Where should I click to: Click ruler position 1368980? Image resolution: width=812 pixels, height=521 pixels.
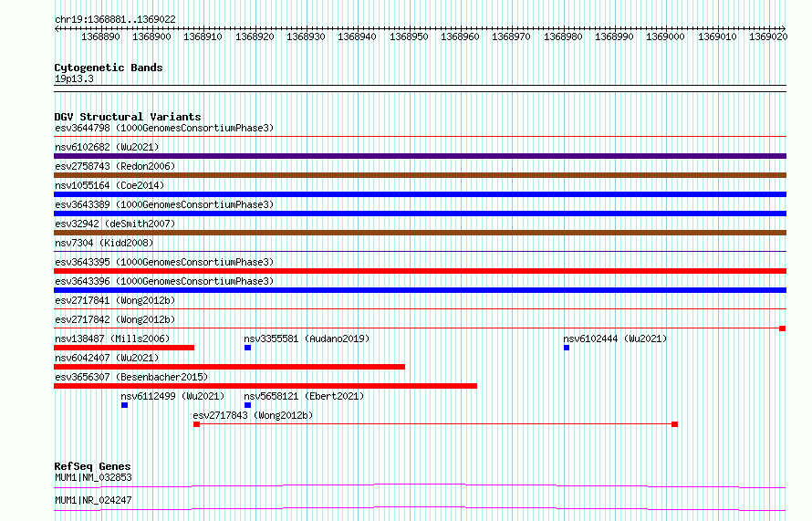click(563, 36)
